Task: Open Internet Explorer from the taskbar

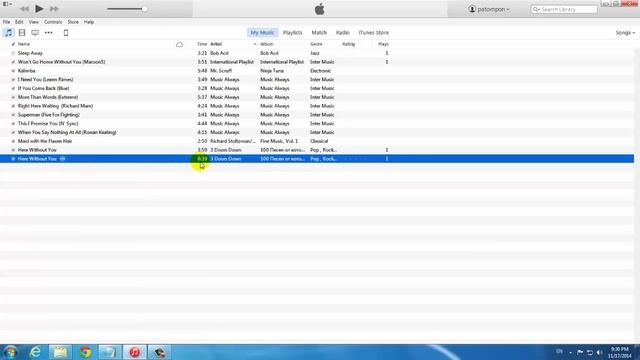Action: click(x=36, y=352)
